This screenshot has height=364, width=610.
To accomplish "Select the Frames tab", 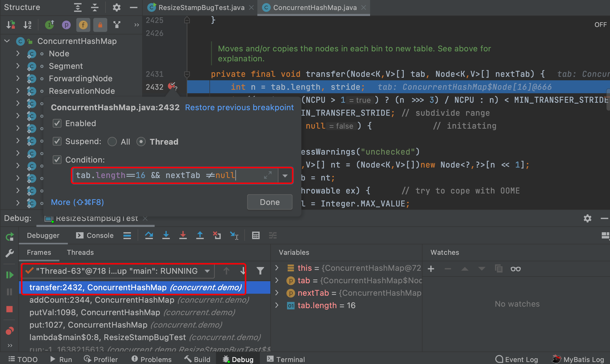I will click(39, 252).
